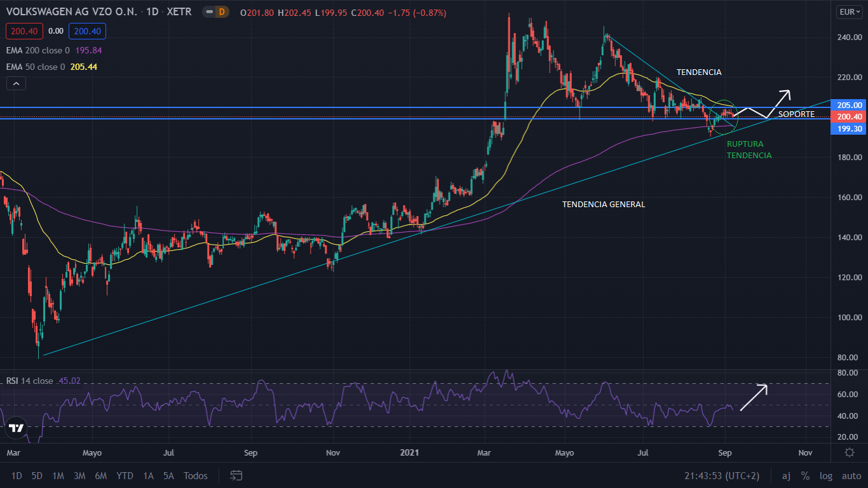This screenshot has width=868, height=488.
Task: Open the timezone clock 21:43:53 (UTC+2)
Action: 721,475
